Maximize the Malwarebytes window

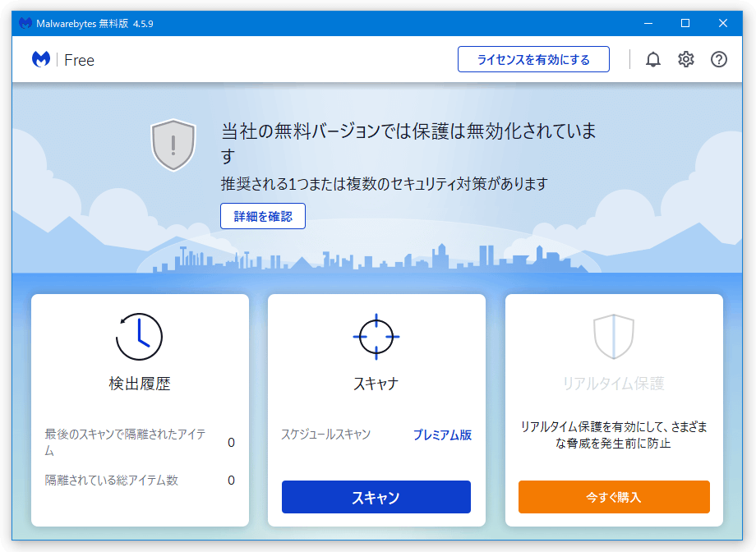click(x=685, y=23)
